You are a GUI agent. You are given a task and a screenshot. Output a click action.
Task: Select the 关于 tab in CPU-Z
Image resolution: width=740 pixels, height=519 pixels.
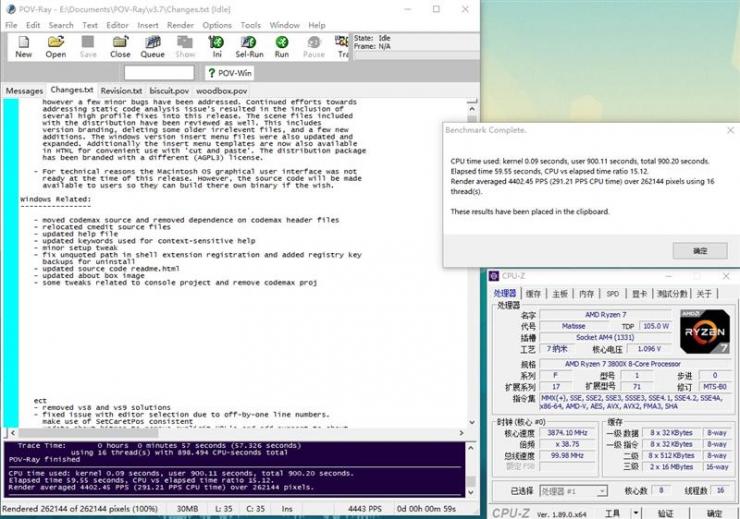tap(704, 293)
